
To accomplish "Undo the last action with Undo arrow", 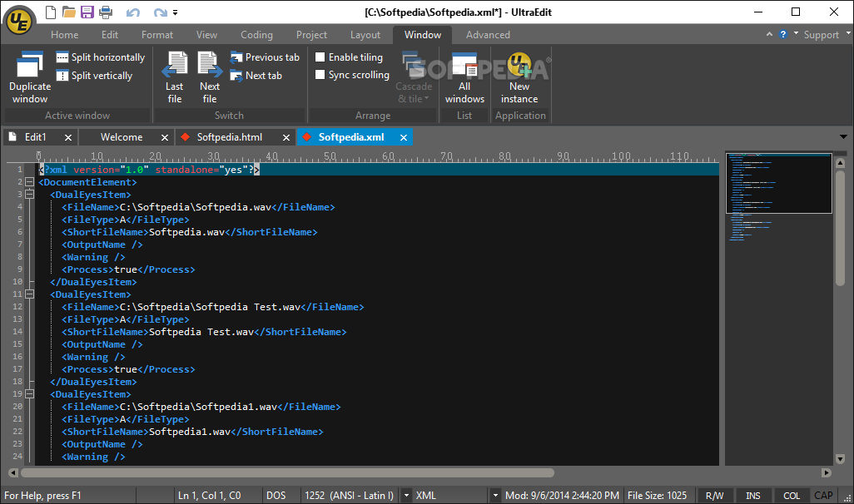I will [x=133, y=12].
